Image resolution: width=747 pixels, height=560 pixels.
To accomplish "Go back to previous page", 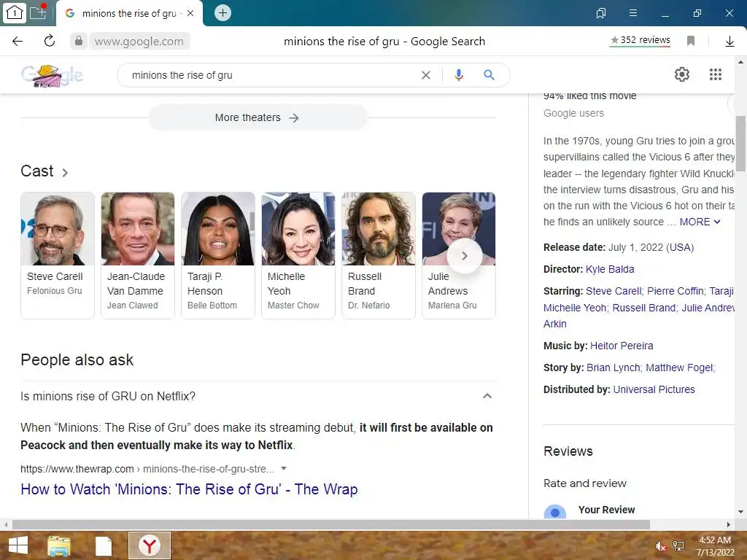I will [18, 41].
